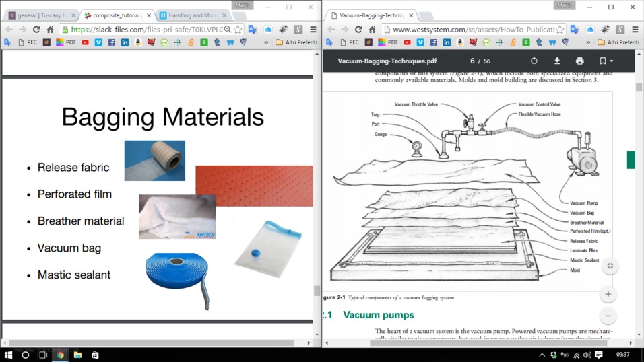Open Google Translate extension in left window

click(253, 29)
